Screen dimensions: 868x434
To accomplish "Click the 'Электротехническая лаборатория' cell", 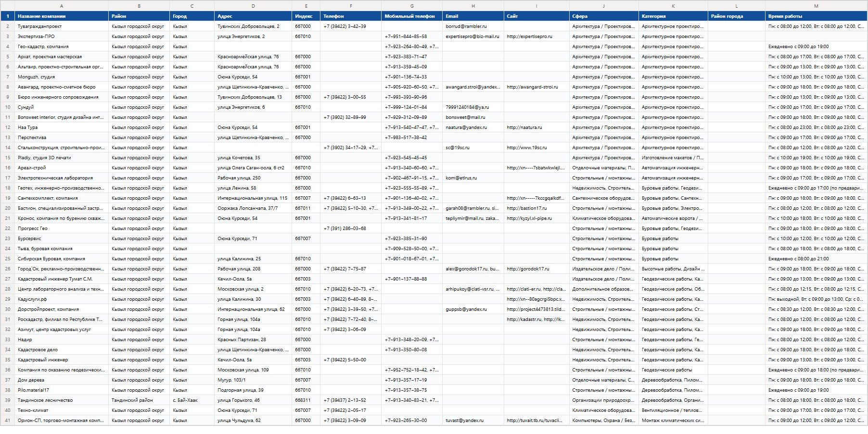I will (x=62, y=178).
